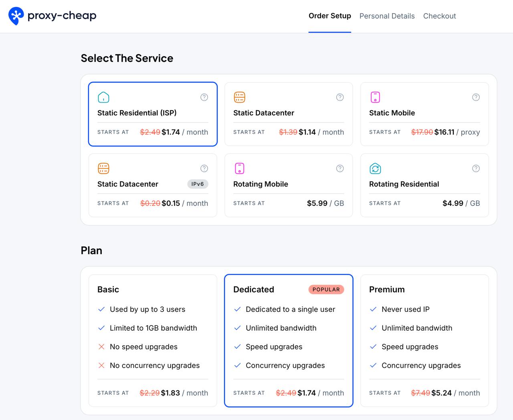Open help tooltip on Rotating Residential card
513x420 pixels.
pyautogui.click(x=476, y=168)
